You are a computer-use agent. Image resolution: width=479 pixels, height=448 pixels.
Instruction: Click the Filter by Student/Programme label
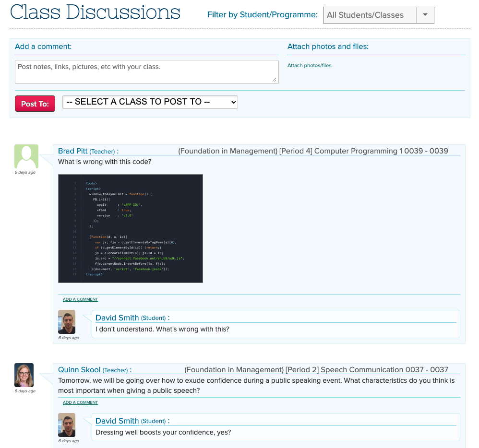click(x=263, y=15)
